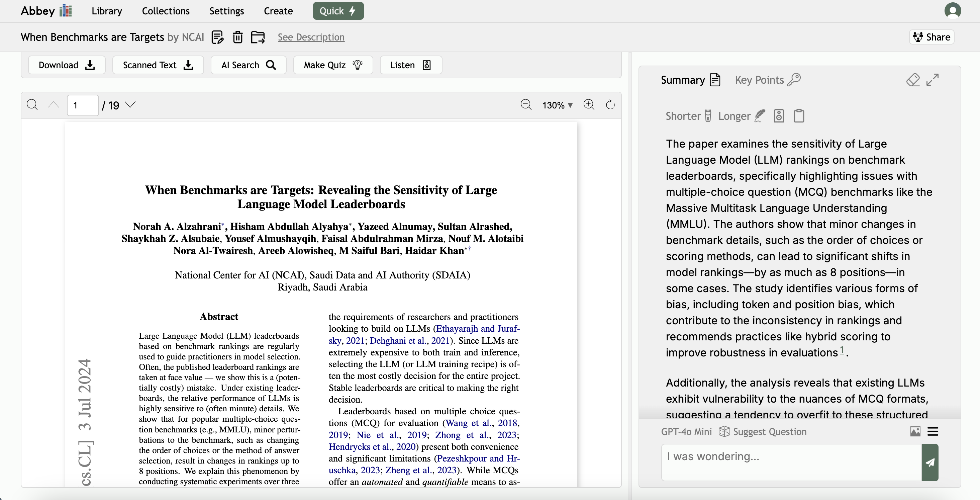Image resolution: width=980 pixels, height=500 pixels.
Task: Open the Collections menu
Action: pos(166,11)
